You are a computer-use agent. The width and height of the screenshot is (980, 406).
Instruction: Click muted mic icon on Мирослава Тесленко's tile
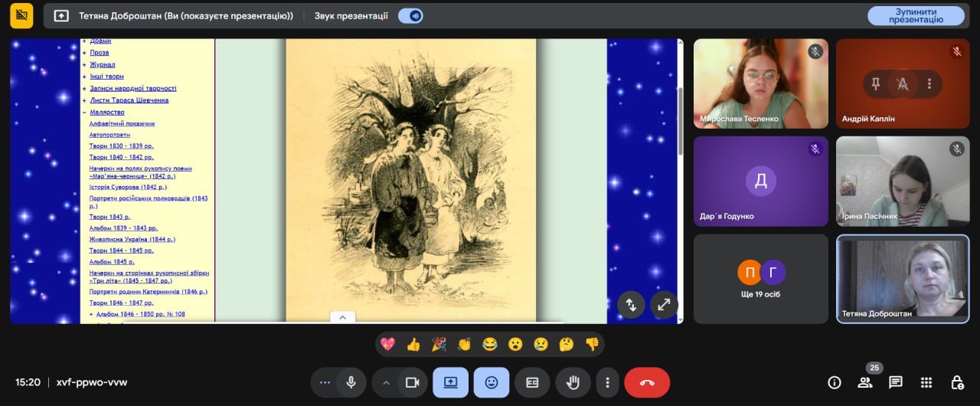tap(815, 51)
